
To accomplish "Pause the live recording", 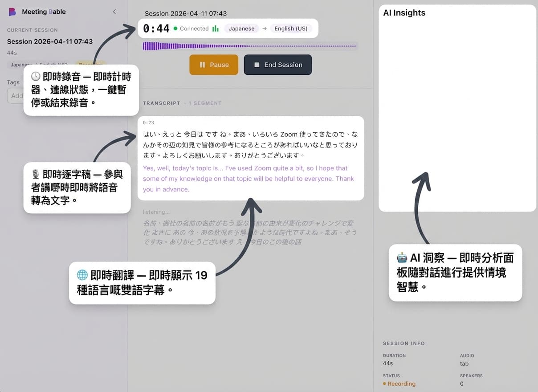I will point(214,65).
